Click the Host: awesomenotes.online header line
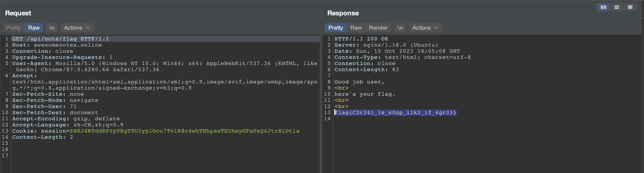Image resolution: width=644 pixels, height=173 pixels. (x=57, y=45)
